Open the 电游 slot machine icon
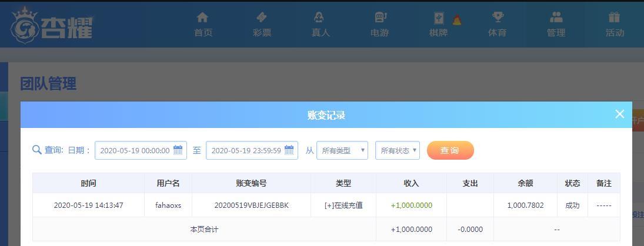644x246 pixels. (x=381, y=17)
